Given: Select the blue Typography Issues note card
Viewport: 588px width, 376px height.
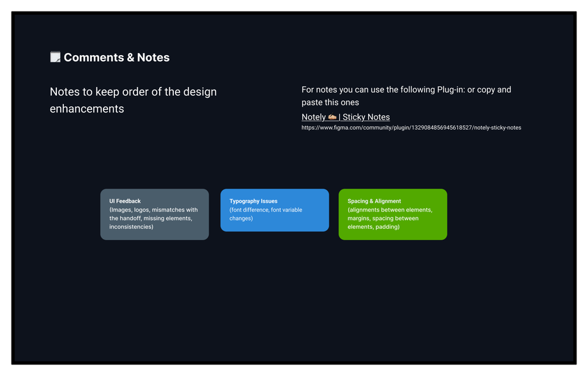Looking at the screenshot, I should (274, 210).
